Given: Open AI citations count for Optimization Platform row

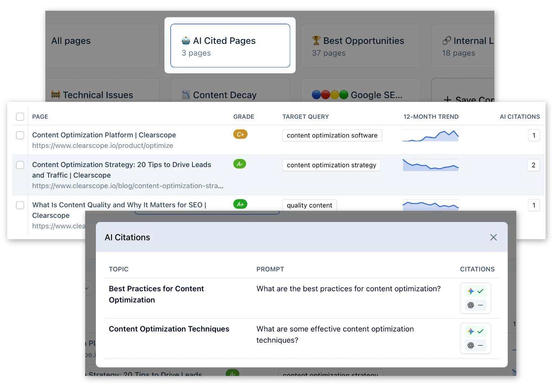Looking at the screenshot, I should (534, 135).
